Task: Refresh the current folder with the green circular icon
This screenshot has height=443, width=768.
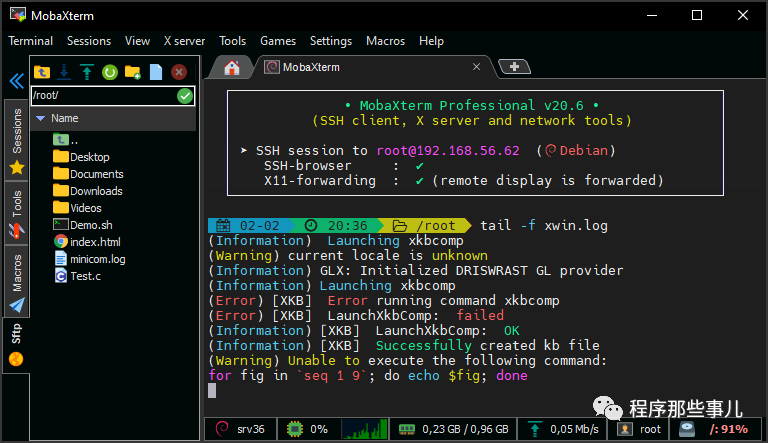Action: (110, 73)
